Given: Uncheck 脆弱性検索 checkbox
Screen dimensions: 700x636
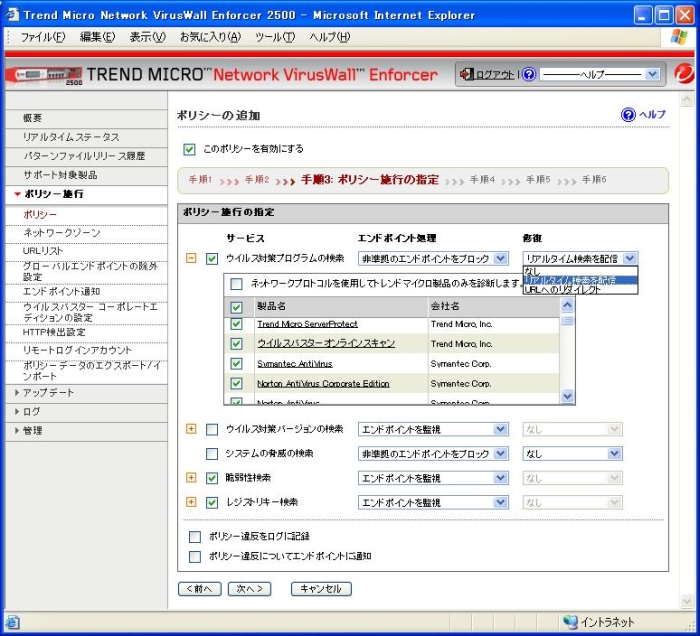Looking at the screenshot, I should point(212,478).
